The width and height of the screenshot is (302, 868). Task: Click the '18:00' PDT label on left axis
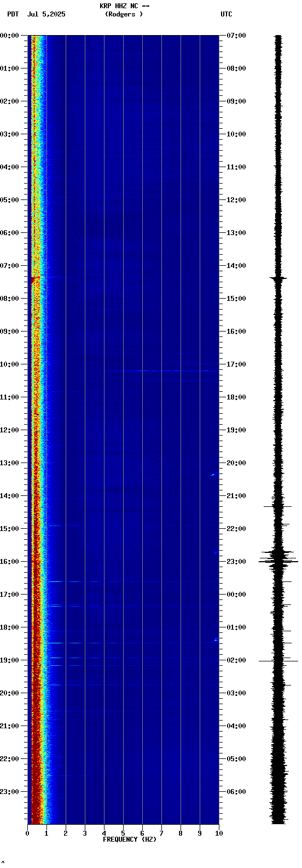tap(9, 627)
